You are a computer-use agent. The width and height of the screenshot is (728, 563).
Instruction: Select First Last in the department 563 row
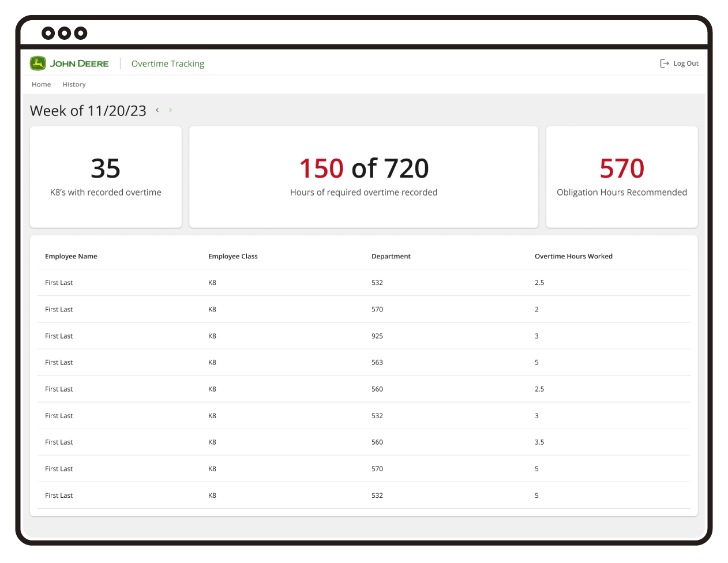click(59, 362)
